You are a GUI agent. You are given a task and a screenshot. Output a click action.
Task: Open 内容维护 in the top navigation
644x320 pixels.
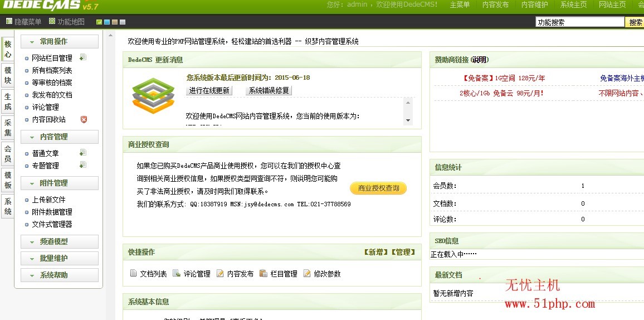[534, 5]
